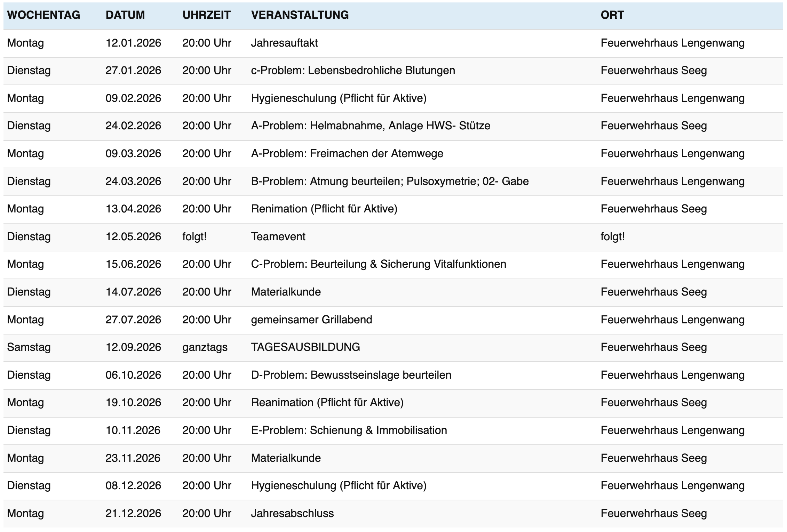Click the WOCHENTAG column header
The width and height of the screenshot is (787, 532).
(x=43, y=15)
